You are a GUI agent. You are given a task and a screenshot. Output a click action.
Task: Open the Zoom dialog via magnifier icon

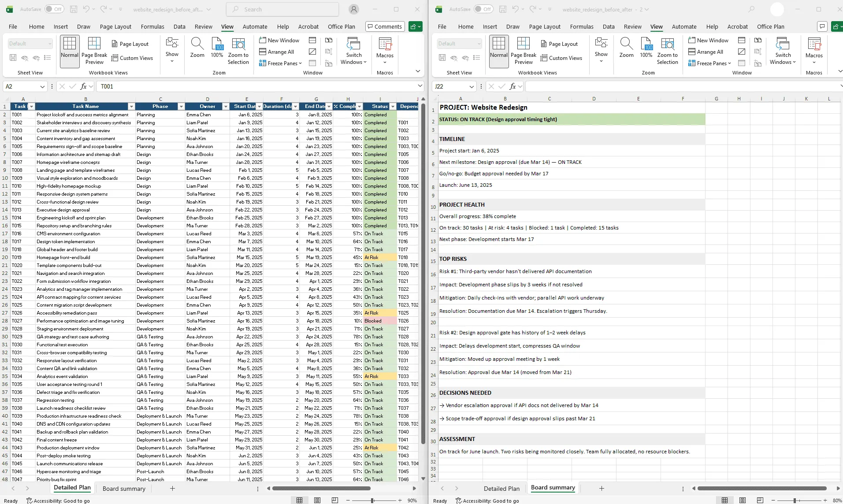197,48
